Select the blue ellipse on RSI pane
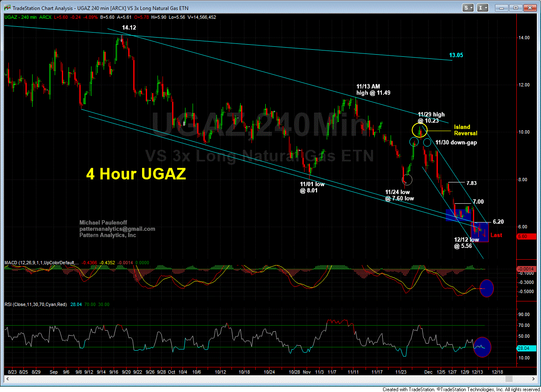 [482, 347]
